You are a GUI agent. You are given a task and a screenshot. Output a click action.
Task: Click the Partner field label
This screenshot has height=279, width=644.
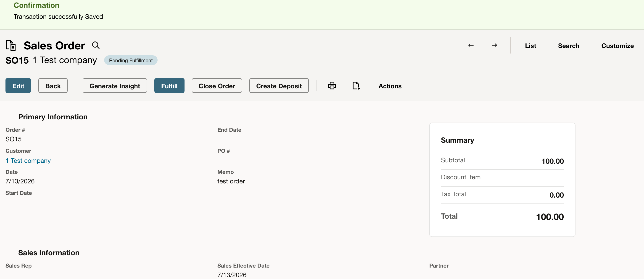coord(439,266)
